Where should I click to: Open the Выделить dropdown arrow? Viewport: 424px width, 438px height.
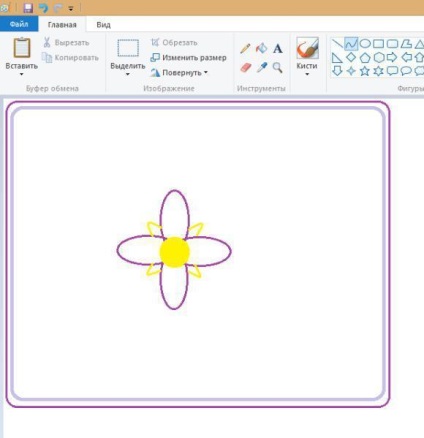pyautogui.click(x=128, y=74)
